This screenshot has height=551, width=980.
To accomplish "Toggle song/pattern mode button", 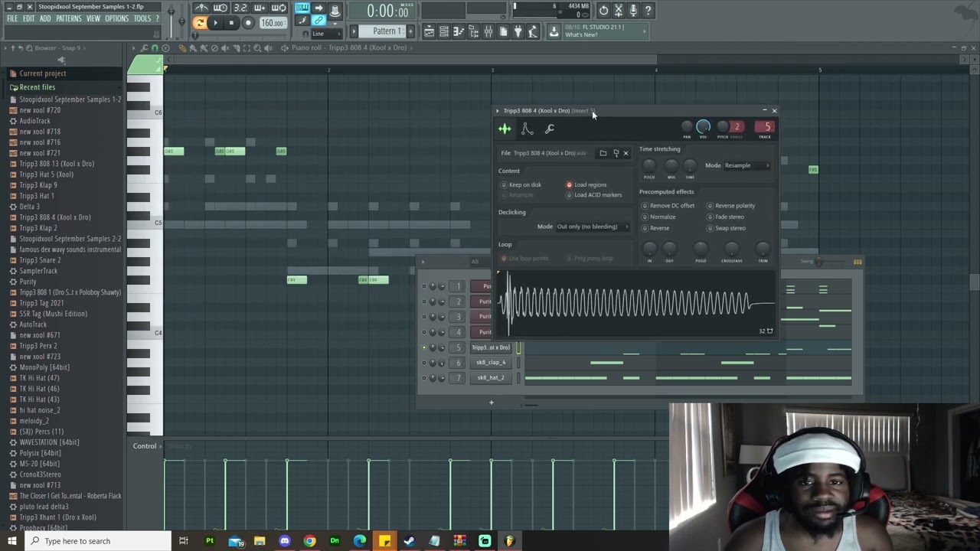I will pyautogui.click(x=199, y=23).
